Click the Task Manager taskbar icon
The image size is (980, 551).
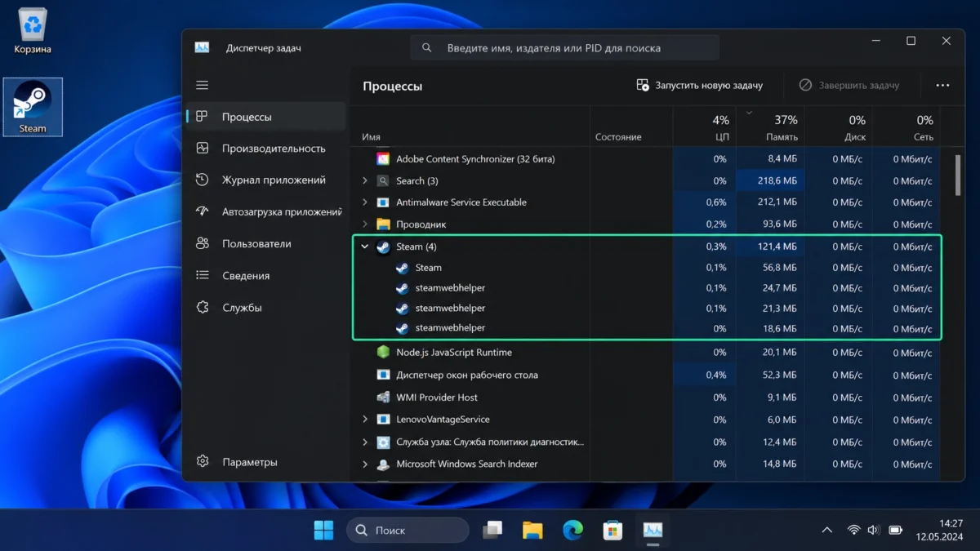(653, 531)
